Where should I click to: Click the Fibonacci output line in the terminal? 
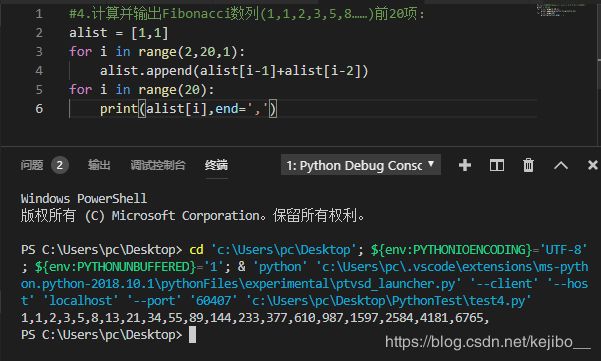(x=255, y=318)
